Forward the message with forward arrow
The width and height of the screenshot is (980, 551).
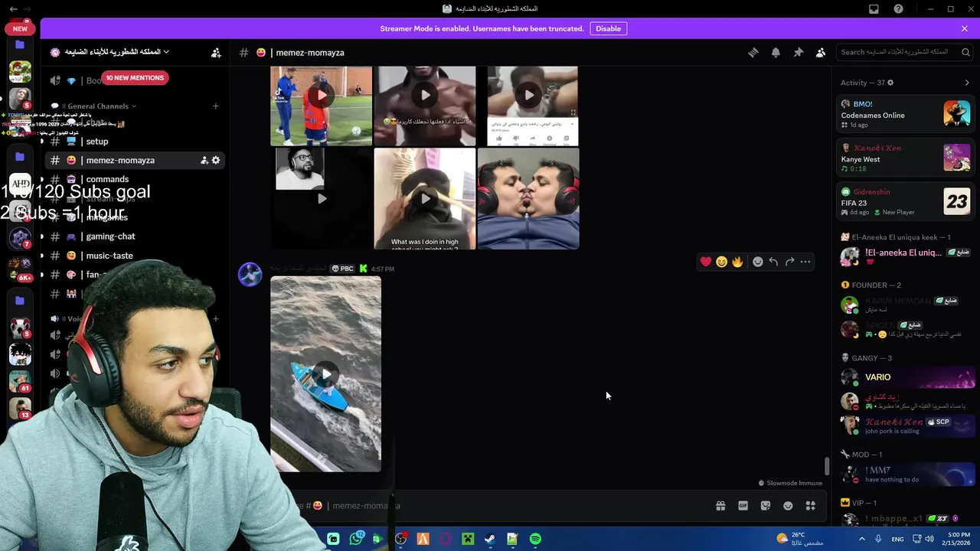[789, 262]
